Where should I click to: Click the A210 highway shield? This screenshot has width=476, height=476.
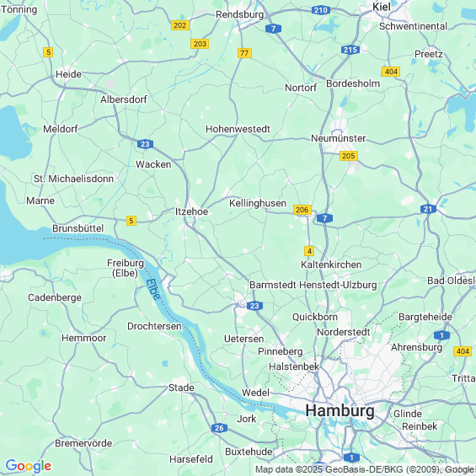pos(321,10)
